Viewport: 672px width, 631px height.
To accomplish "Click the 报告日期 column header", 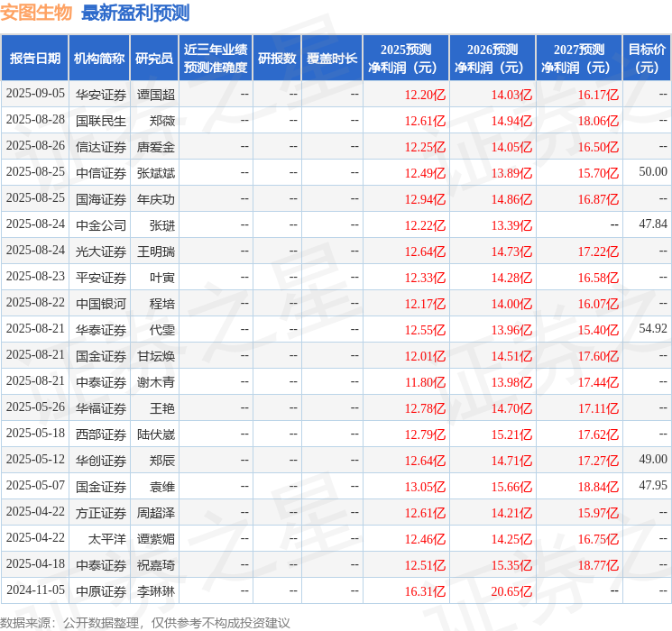I will [34, 59].
